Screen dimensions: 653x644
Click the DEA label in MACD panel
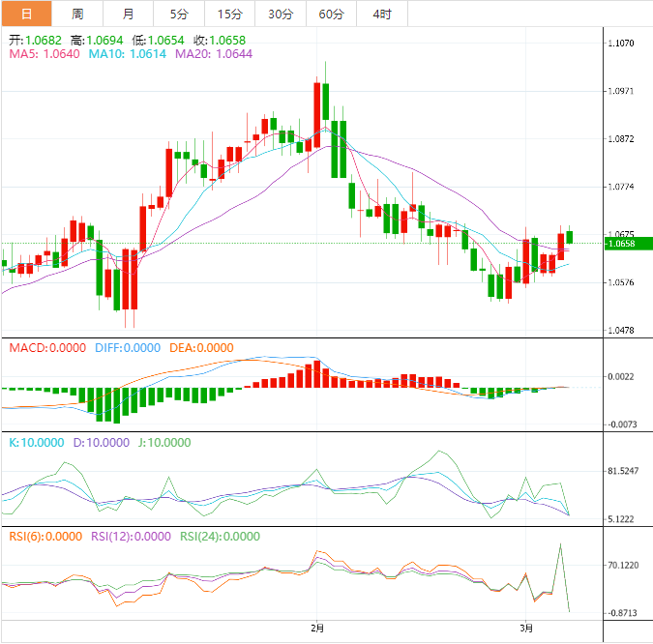(201, 347)
